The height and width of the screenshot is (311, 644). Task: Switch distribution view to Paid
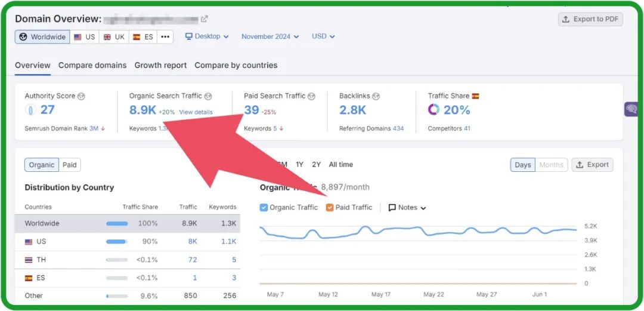click(70, 165)
